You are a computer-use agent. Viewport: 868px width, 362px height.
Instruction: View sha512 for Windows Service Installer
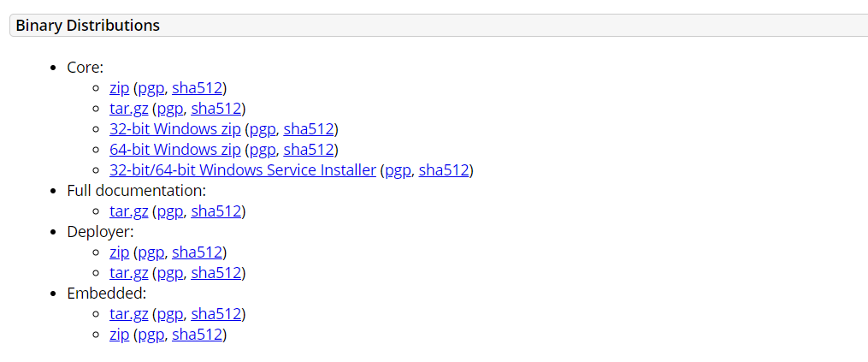pyautogui.click(x=444, y=170)
